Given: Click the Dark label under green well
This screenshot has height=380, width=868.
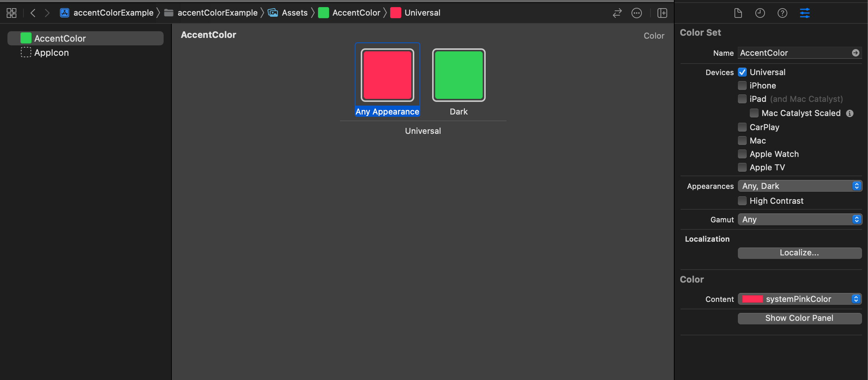Looking at the screenshot, I should click(x=459, y=112).
